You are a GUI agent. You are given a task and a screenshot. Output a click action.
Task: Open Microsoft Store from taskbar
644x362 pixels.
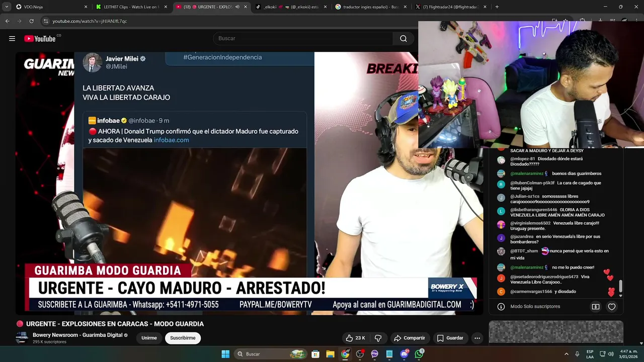[x=315, y=354]
